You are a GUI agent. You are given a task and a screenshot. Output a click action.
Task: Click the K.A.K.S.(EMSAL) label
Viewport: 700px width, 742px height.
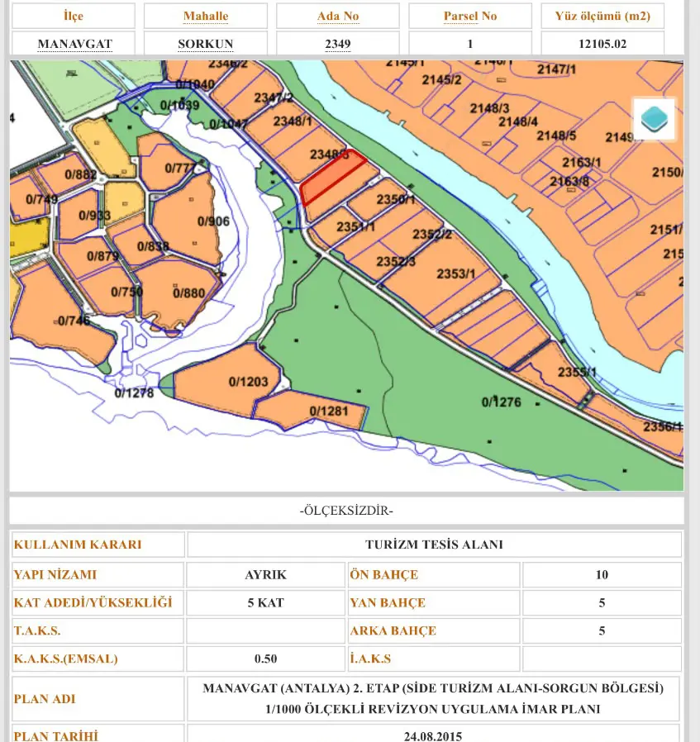66,659
